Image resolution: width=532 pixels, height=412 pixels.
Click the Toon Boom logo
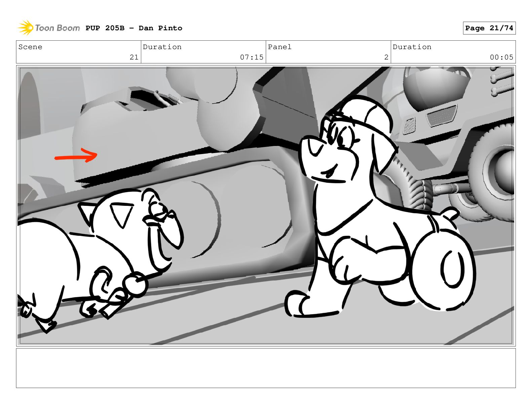click(x=48, y=28)
